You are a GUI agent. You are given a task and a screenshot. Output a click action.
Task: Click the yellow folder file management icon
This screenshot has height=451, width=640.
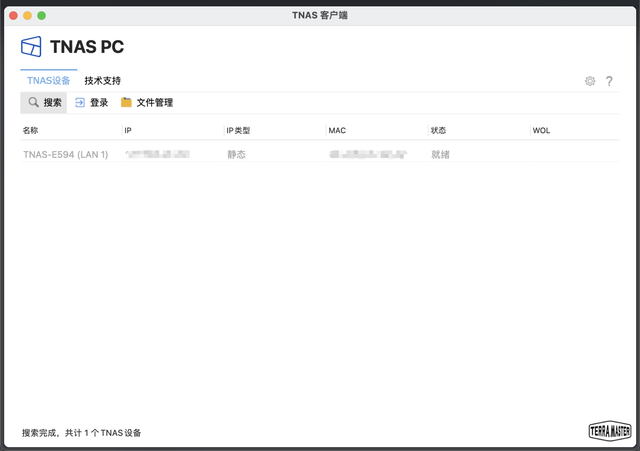click(126, 102)
